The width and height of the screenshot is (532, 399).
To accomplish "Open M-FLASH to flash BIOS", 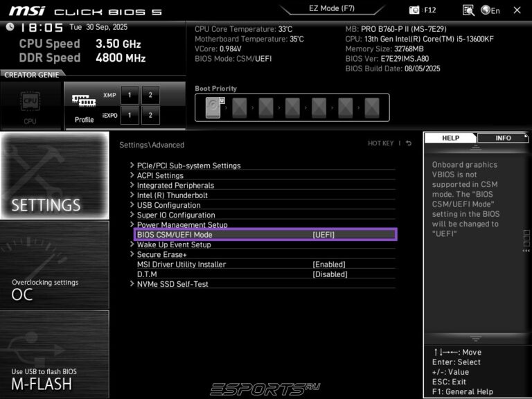I will pyautogui.click(x=54, y=354).
